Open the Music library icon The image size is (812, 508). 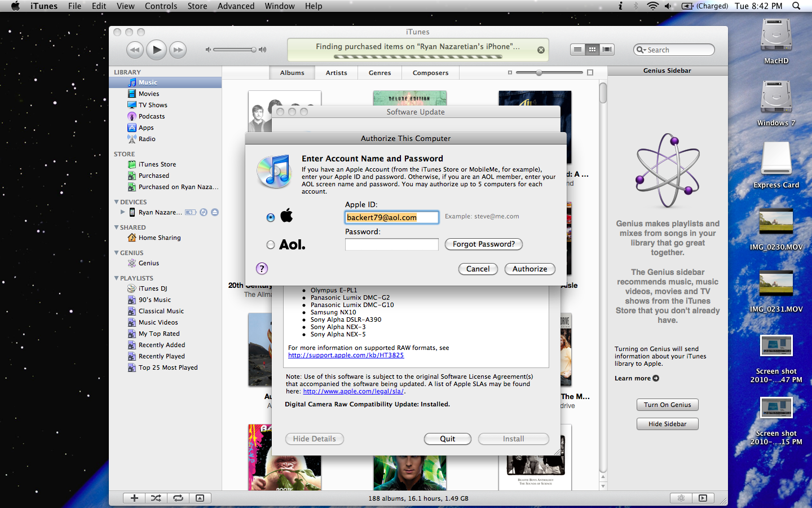click(x=132, y=82)
